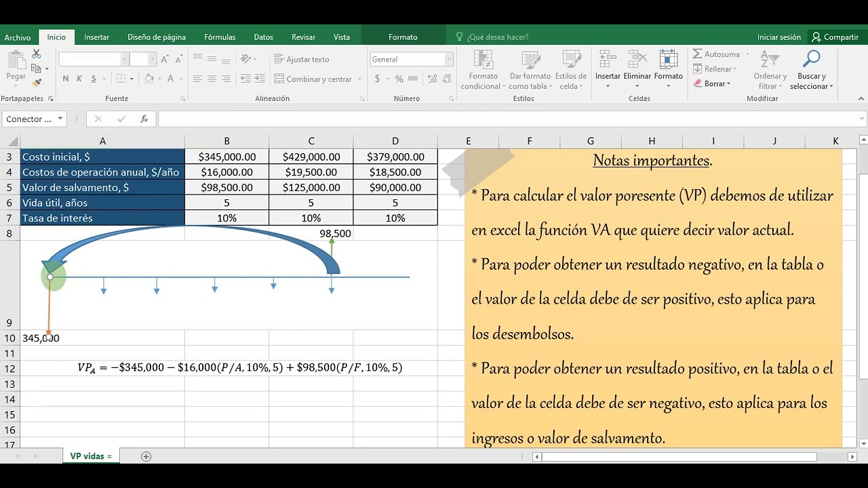Align text to the vertical middle

(212, 59)
